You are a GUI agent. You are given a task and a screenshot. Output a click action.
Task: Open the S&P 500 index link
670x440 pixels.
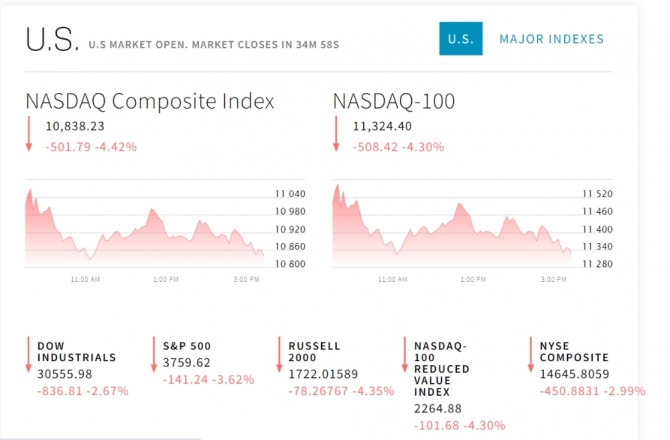click(187, 346)
